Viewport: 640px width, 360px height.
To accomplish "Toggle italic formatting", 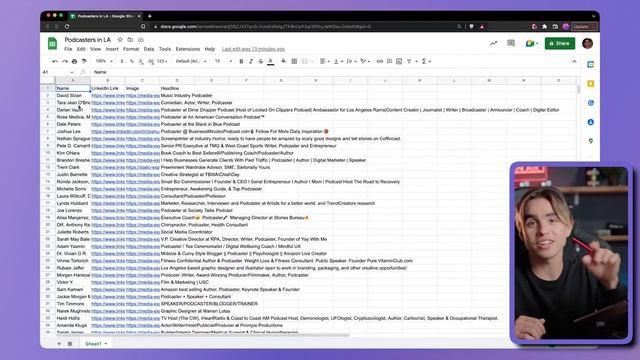I will pyautogui.click(x=251, y=61).
